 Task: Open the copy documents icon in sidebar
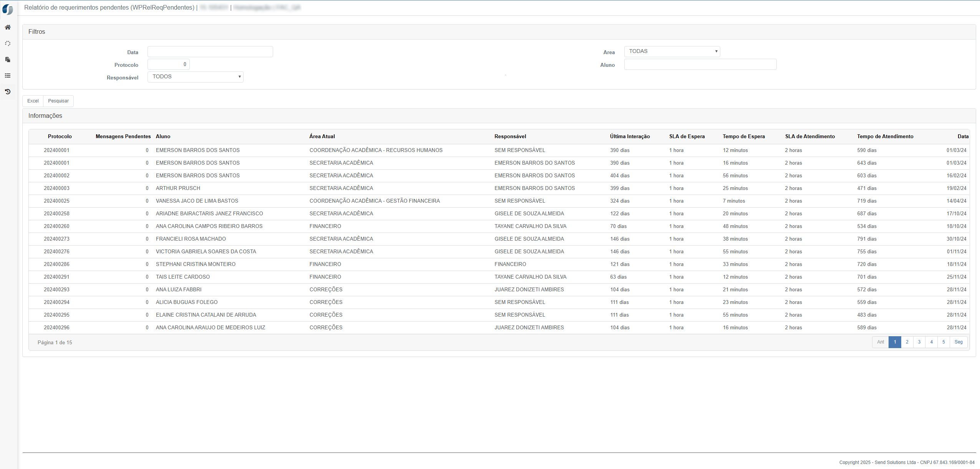[x=8, y=59]
